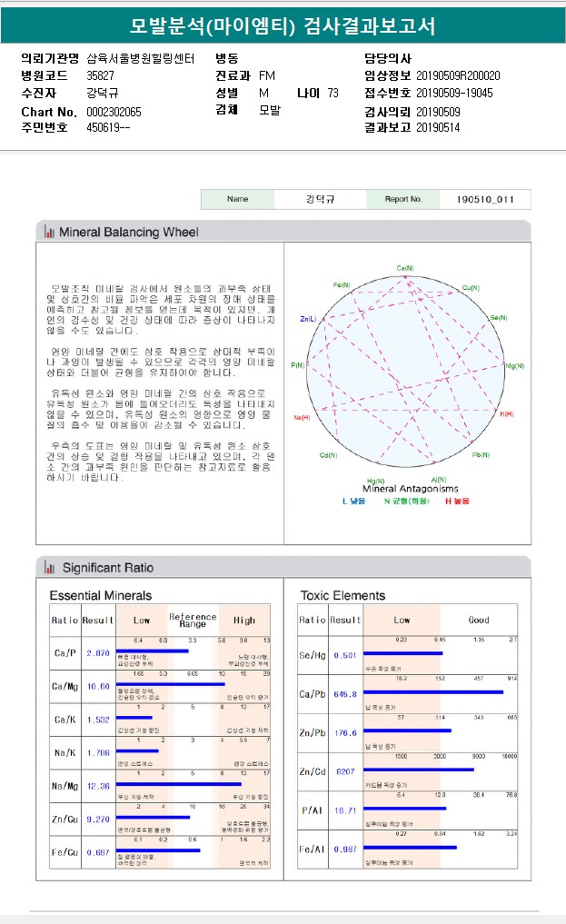Click the chart icon beside Significant Ratio
This screenshot has height=924, width=566.
(49, 568)
